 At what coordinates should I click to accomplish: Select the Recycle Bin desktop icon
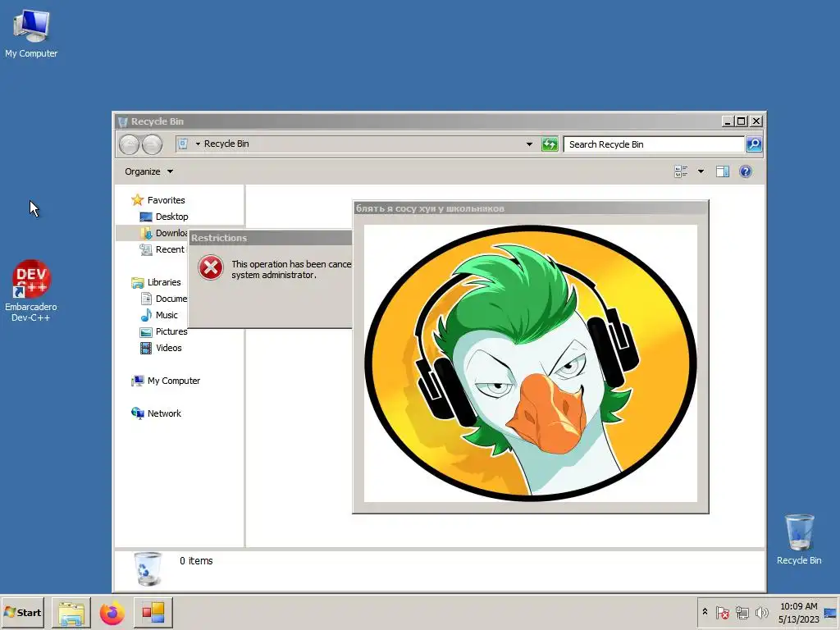click(x=799, y=539)
